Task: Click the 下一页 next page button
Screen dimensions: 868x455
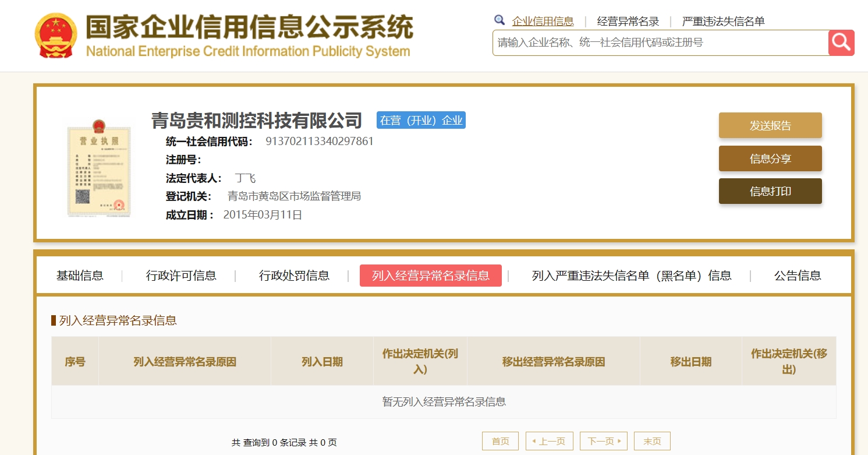Action: coord(604,441)
